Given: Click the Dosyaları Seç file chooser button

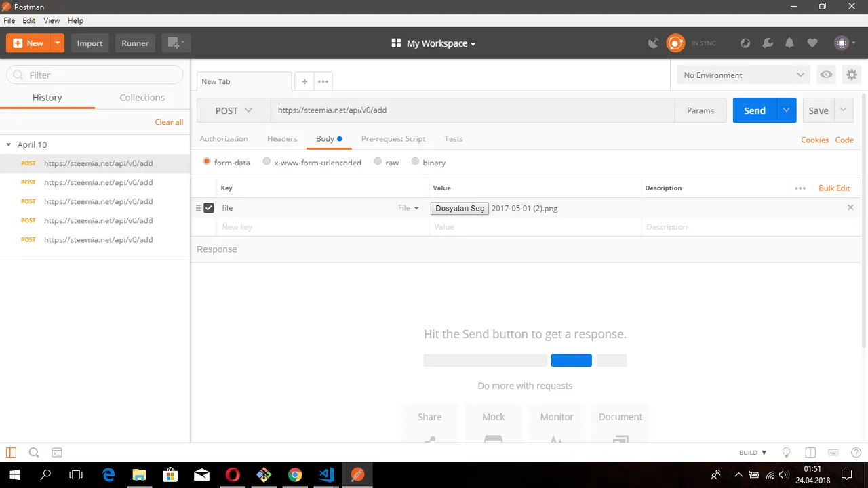Looking at the screenshot, I should [460, 209].
